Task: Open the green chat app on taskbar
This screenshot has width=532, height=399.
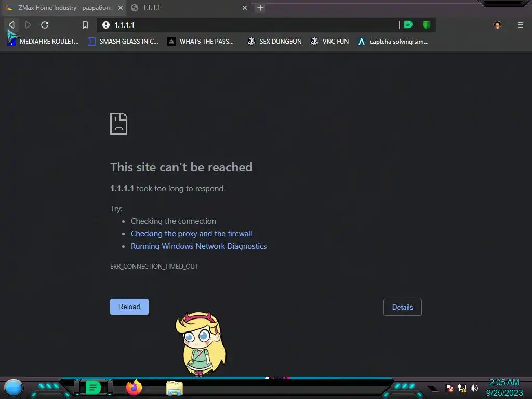Action: click(93, 388)
